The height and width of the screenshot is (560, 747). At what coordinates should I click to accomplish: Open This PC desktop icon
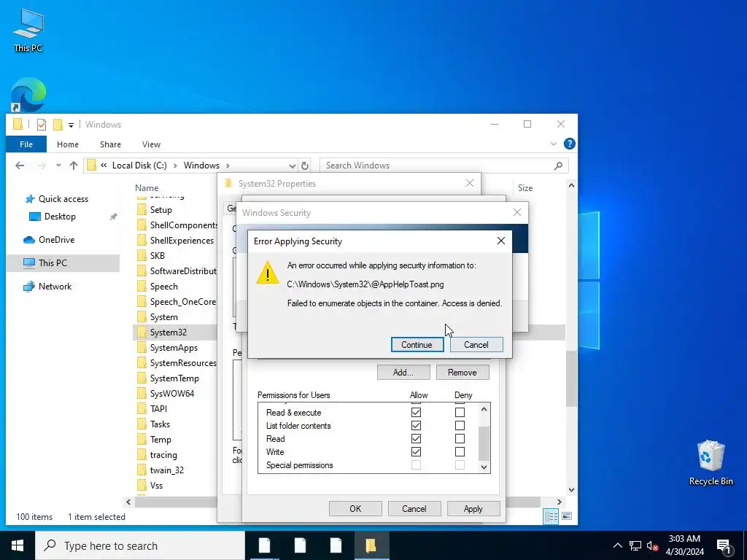click(x=28, y=30)
